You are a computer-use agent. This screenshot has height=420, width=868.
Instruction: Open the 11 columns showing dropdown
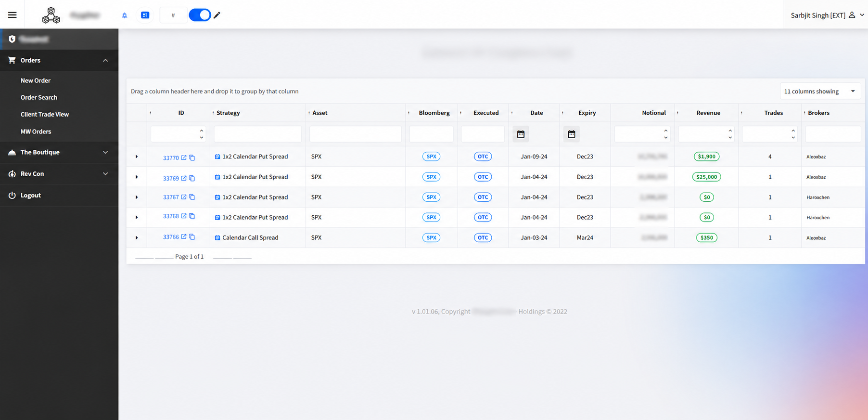coord(820,91)
